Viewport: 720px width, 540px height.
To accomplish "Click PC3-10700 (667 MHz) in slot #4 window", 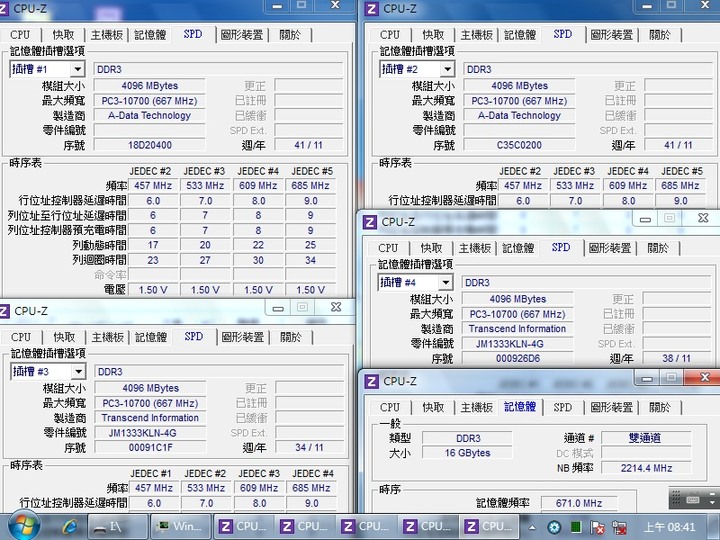I will [x=518, y=314].
